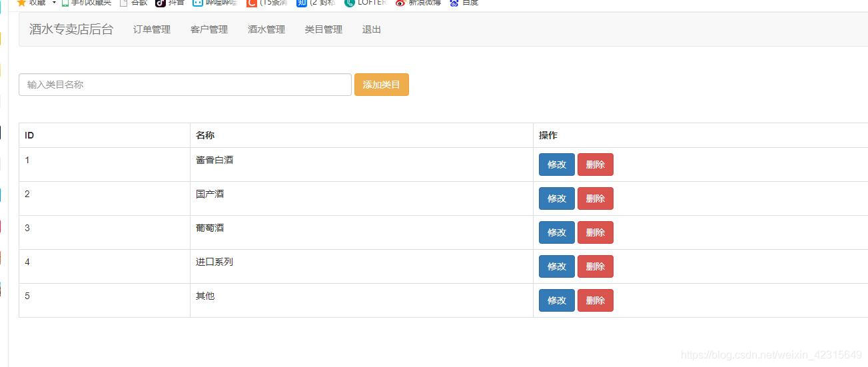Select the 其他 name cell
The width and height of the screenshot is (868, 367).
[x=362, y=300]
